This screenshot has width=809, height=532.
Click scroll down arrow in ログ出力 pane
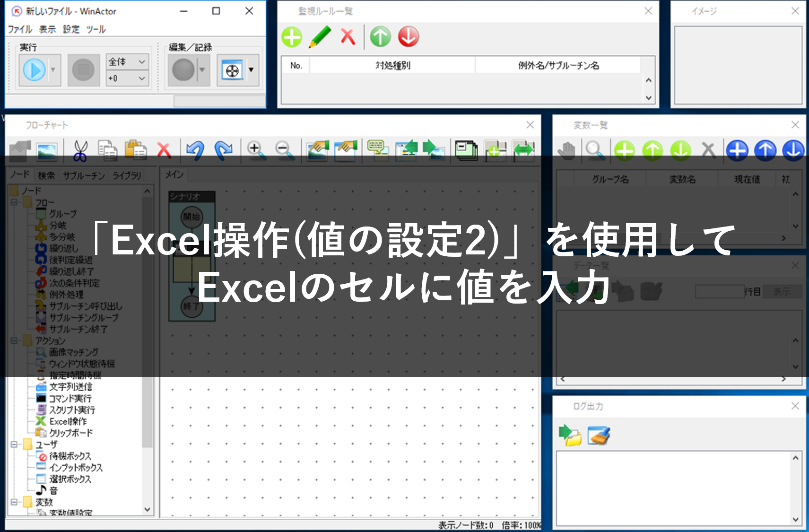tap(795, 519)
